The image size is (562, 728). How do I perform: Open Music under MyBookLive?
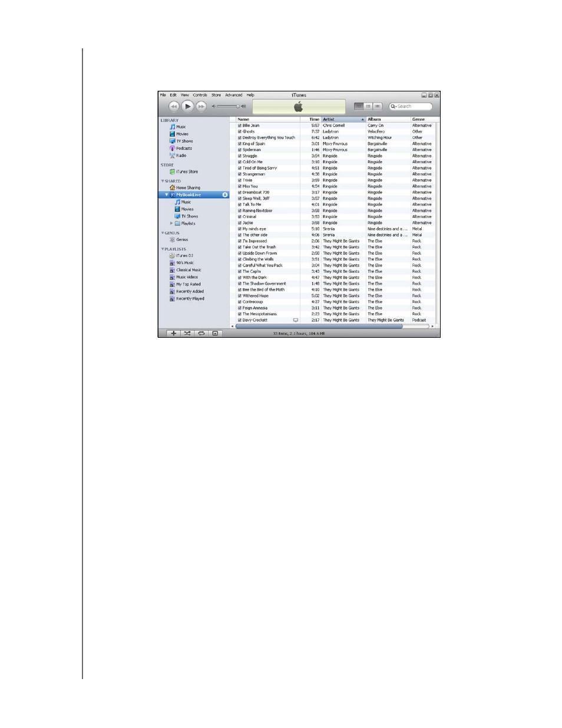tap(183, 202)
